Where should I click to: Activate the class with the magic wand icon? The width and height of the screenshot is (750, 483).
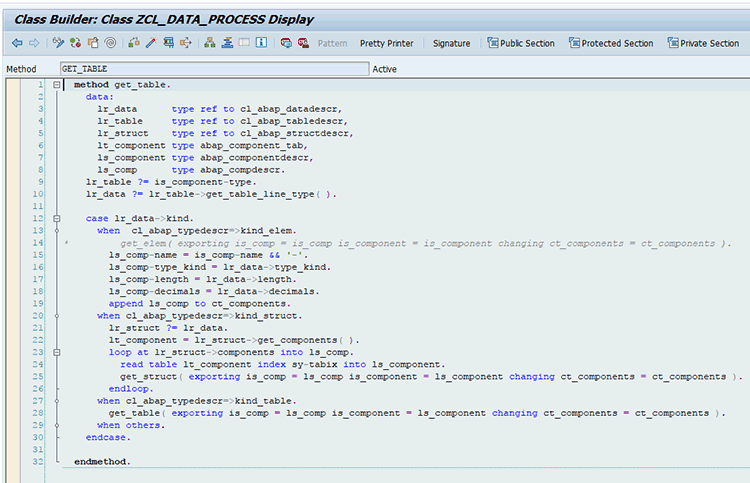point(151,43)
